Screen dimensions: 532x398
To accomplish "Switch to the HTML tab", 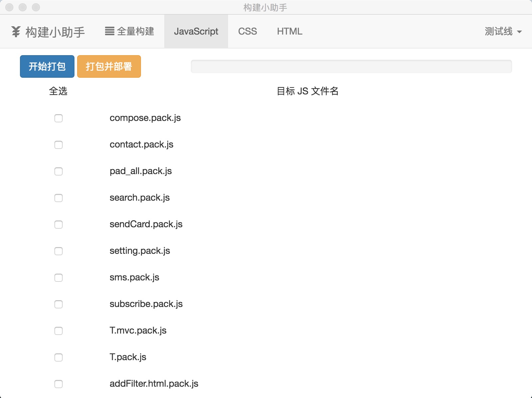I will 290,32.
